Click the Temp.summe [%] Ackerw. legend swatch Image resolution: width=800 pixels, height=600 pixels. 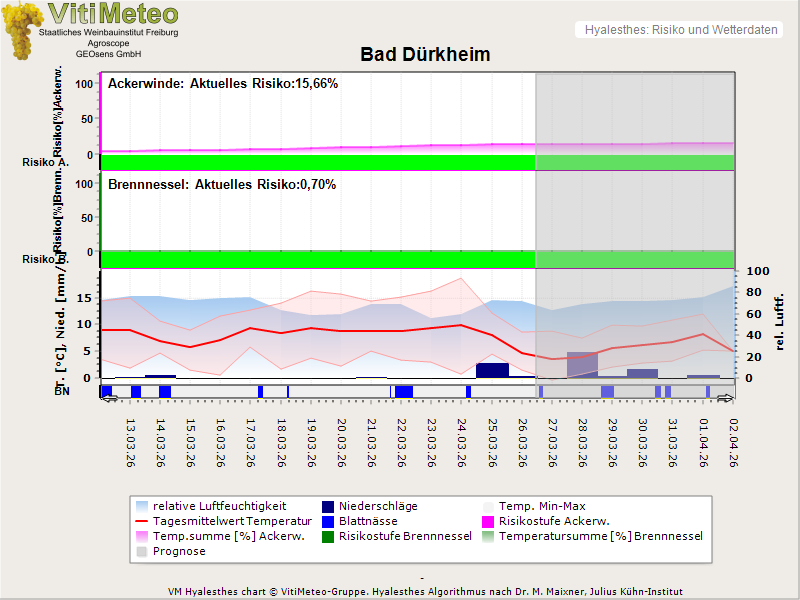pos(141,537)
